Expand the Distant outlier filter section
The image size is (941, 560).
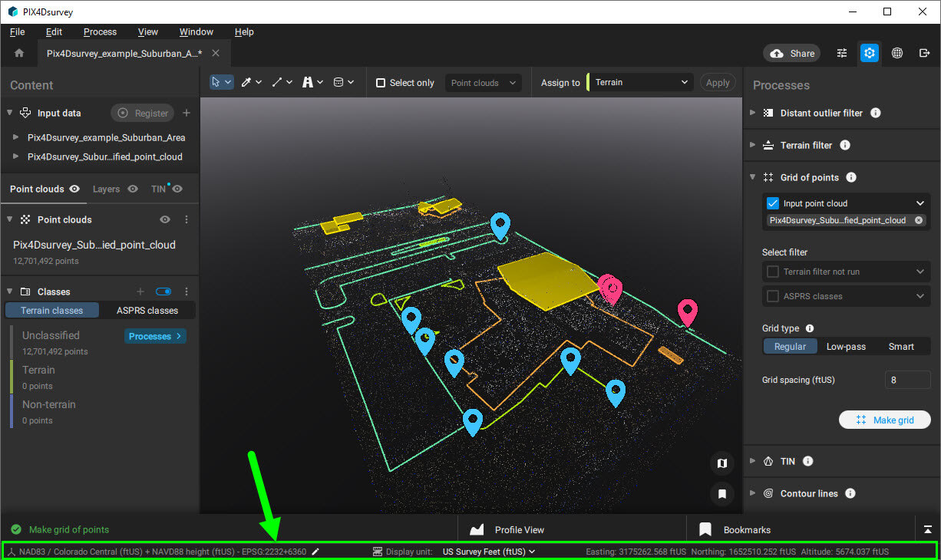tap(752, 113)
